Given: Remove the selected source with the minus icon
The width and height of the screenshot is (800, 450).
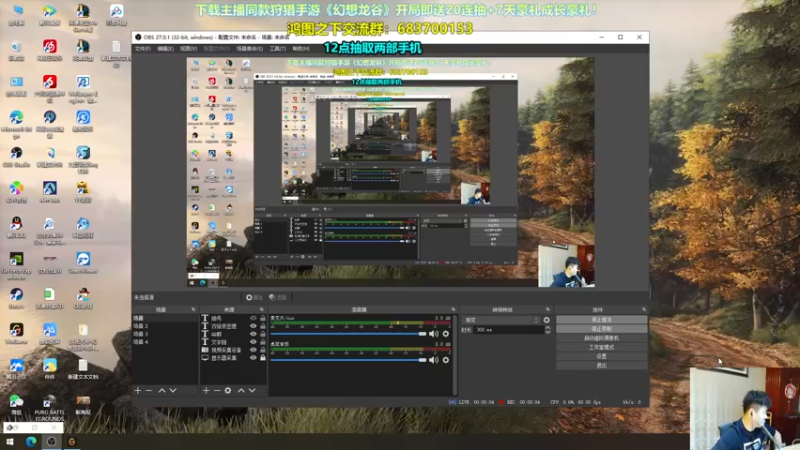Looking at the screenshot, I should click(217, 390).
